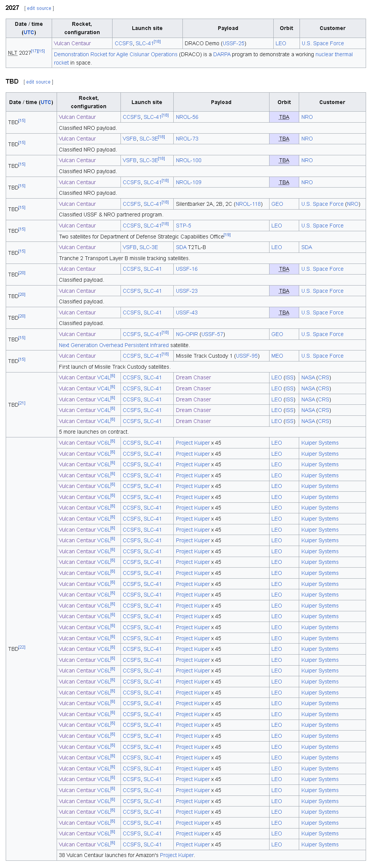Open the NROL-118 link for Silentbarker
371x868 pixels.
click(x=248, y=204)
